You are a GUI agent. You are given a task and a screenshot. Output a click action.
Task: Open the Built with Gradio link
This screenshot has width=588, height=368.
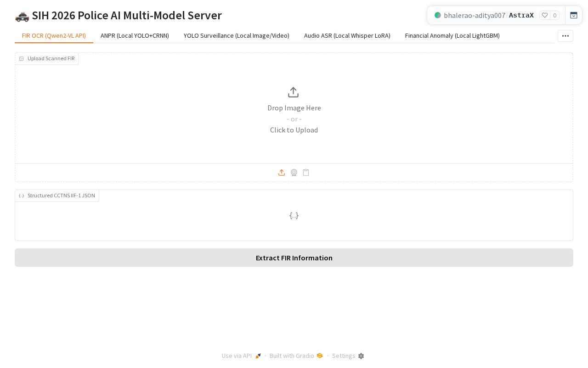point(296,356)
